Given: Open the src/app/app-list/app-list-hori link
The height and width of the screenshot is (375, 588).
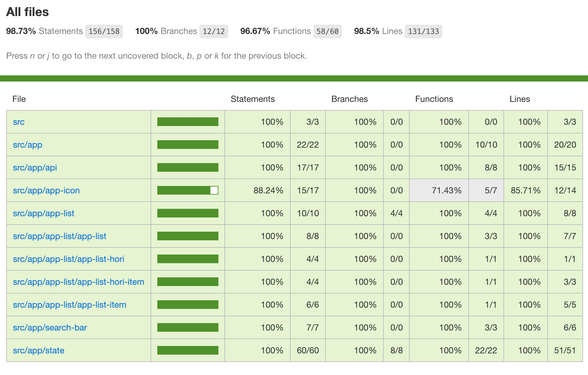Looking at the screenshot, I should coord(68,259).
